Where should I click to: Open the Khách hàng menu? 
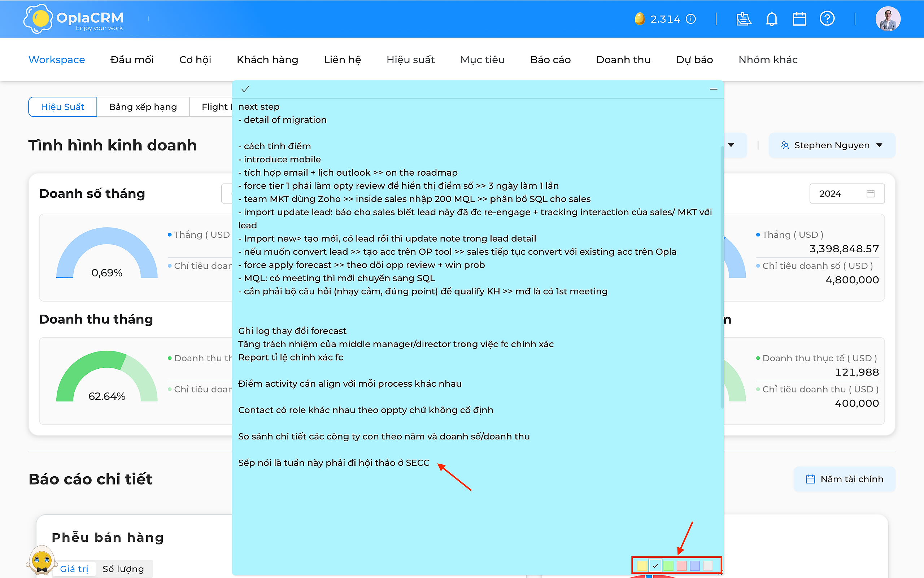267,60
